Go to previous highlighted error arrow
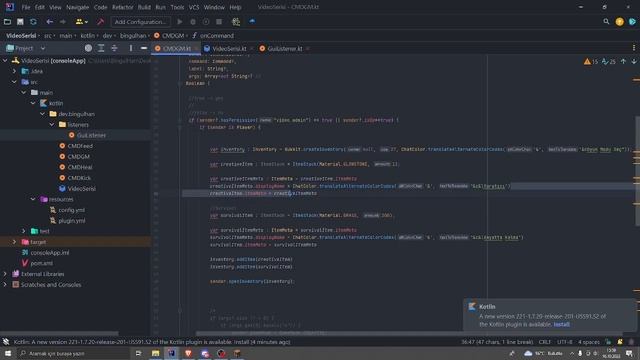 click(623, 62)
